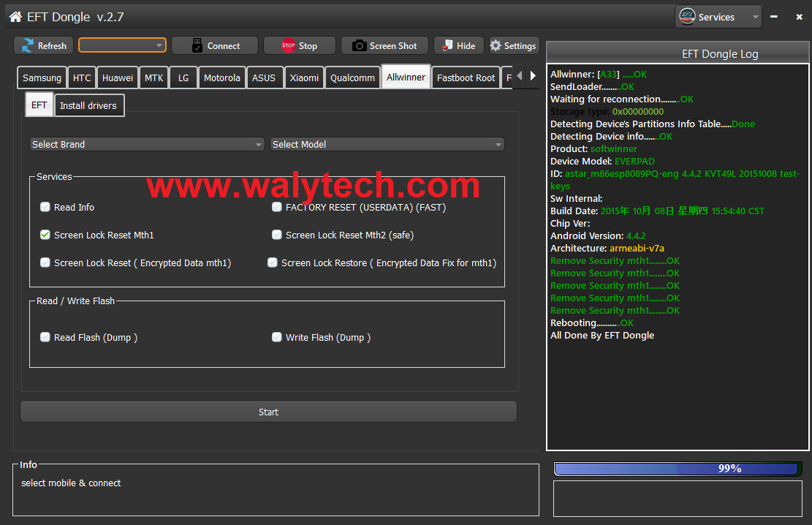
Task: Click the USB Connect icon
Action: (x=197, y=45)
